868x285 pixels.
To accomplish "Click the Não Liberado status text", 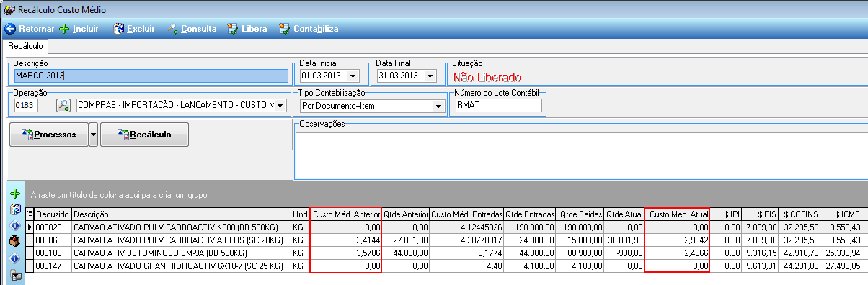I will [487, 77].
